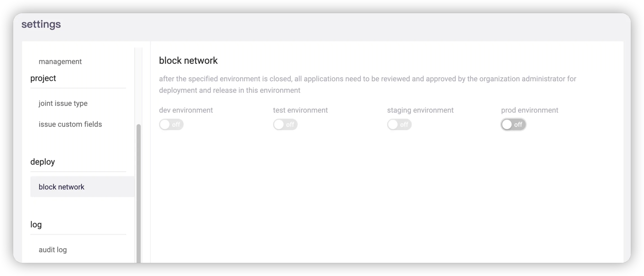
Task: Click the test environment label
Action: 300,110
